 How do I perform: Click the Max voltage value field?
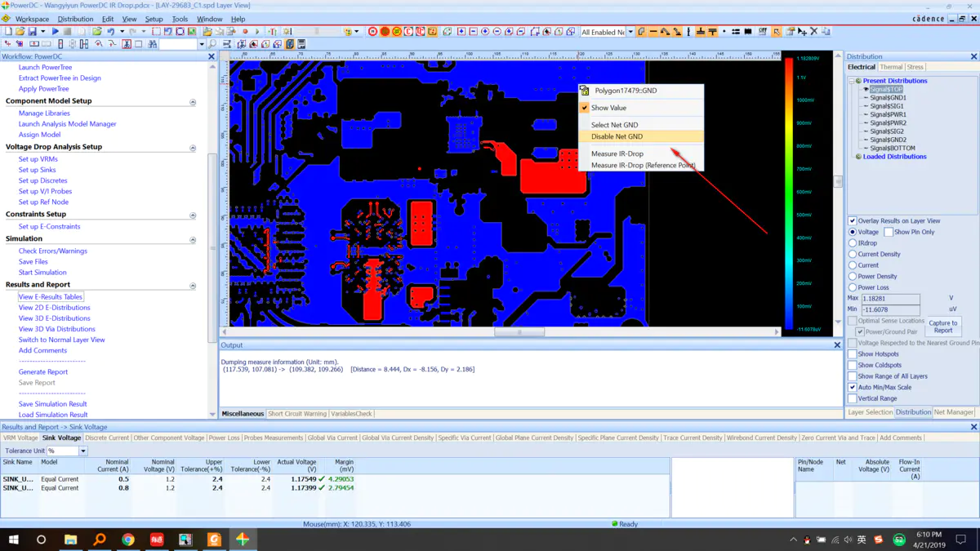point(890,299)
